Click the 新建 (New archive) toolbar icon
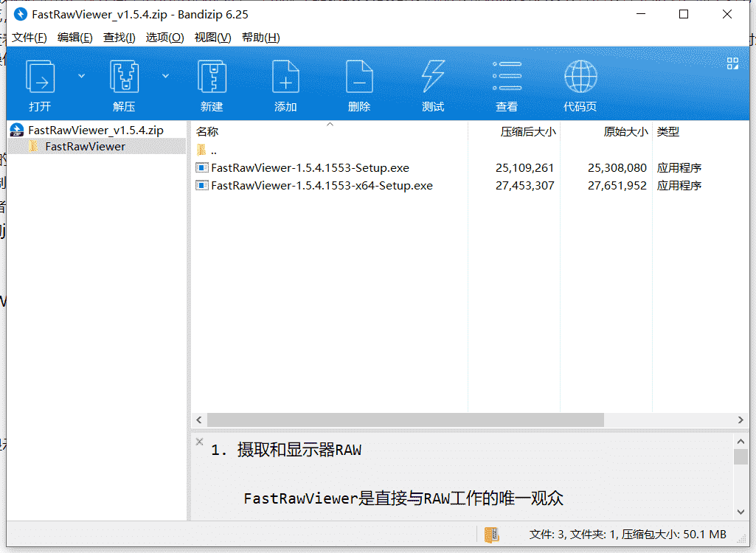Image resolution: width=756 pixels, height=553 pixels. pos(212,76)
